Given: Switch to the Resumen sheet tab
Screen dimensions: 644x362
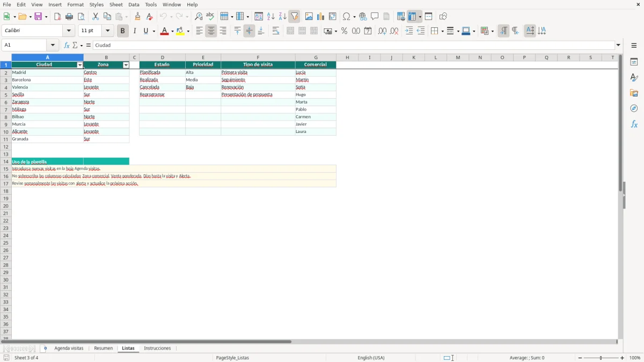Looking at the screenshot, I should pos(104,349).
